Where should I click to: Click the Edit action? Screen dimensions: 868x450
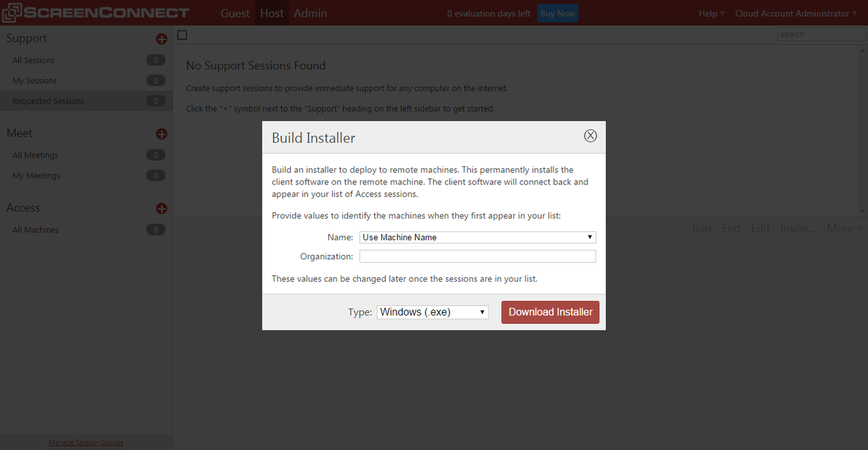[x=760, y=228]
